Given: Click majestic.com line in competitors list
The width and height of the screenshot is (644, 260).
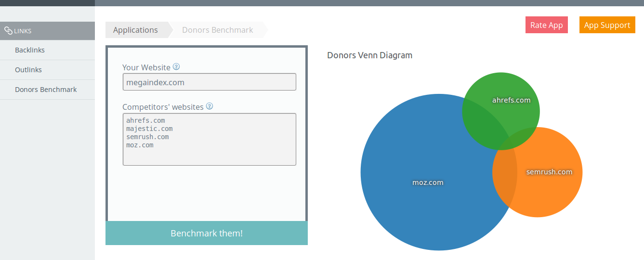Looking at the screenshot, I should click(149, 129).
